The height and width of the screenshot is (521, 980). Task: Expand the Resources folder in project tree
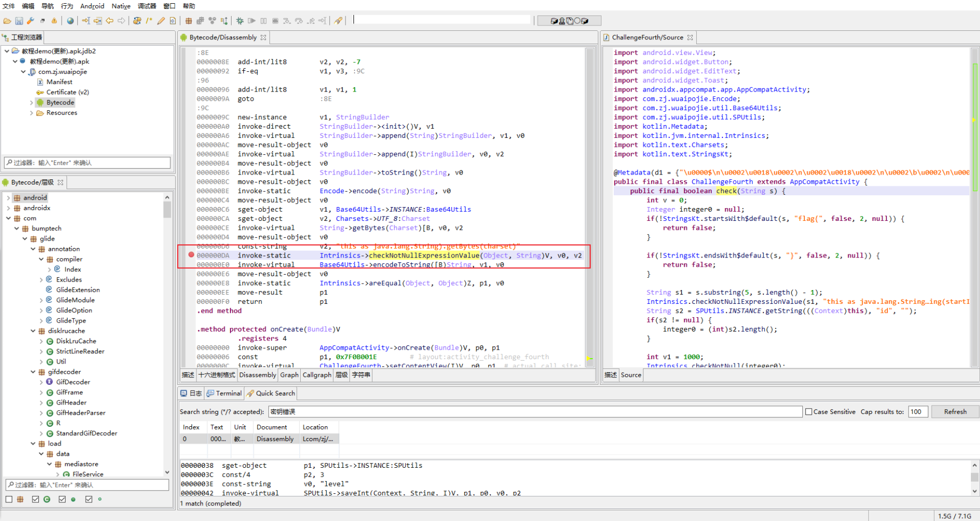[31, 113]
